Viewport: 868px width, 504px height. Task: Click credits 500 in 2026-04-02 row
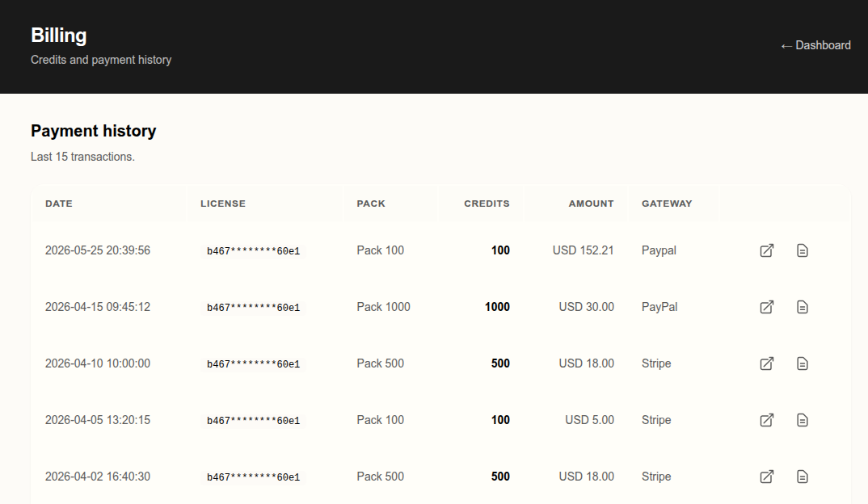[500, 477]
